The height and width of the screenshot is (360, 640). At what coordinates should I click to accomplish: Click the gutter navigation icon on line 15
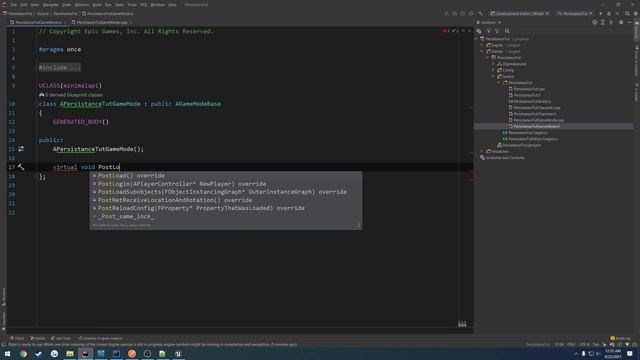point(21,149)
